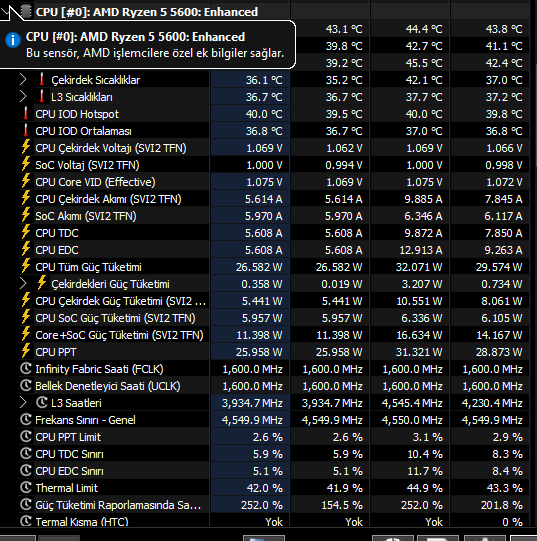Screen dimensions: 537x541
Task: Click the thermometer icon beside Çekirdek Sıcaklıklar
Action: tap(42, 79)
